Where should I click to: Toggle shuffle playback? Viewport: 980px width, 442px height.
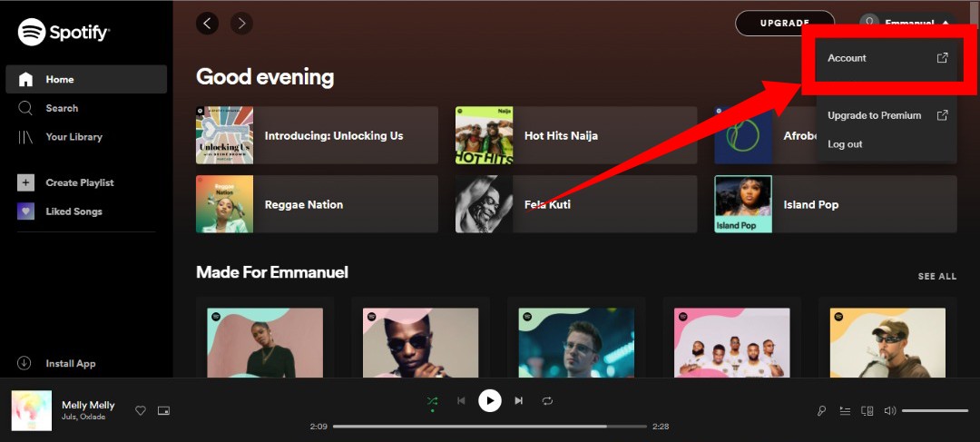click(x=432, y=401)
